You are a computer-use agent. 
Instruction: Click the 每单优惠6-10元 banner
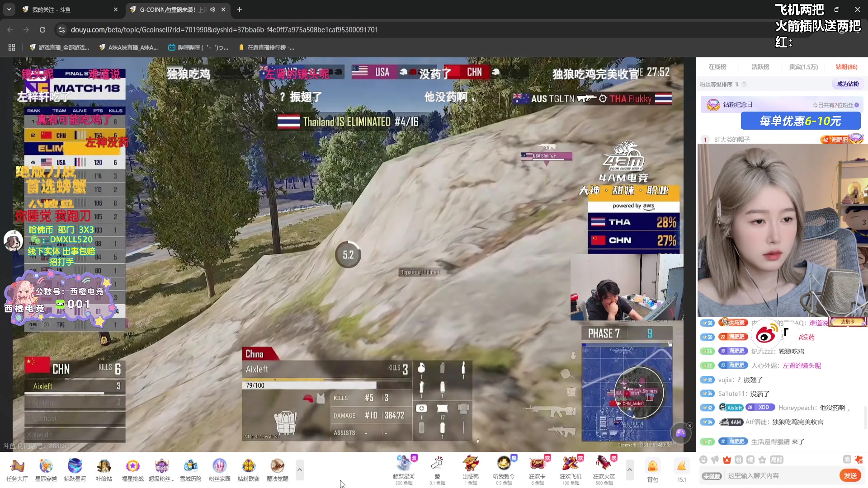[800, 121]
